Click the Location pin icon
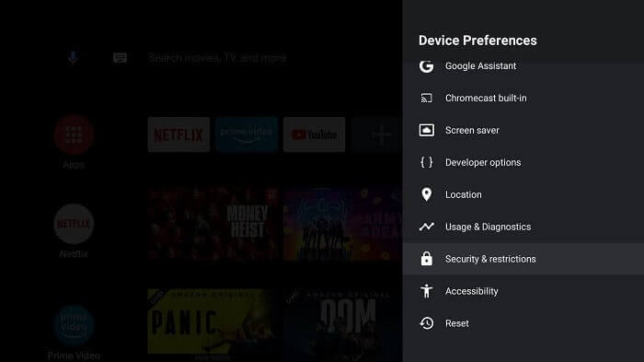 [x=426, y=194]
